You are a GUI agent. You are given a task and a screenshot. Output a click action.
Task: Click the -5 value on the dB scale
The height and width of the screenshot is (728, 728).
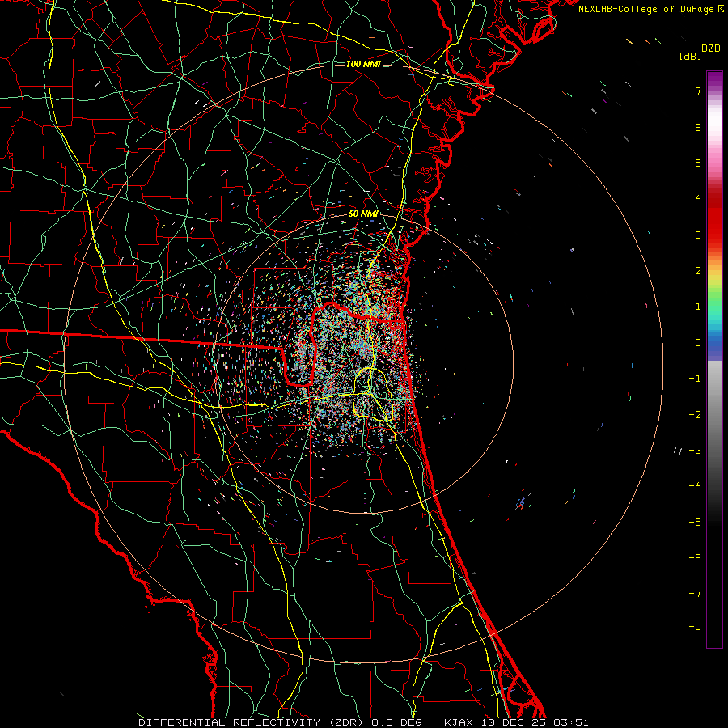[x=695, y=523]
